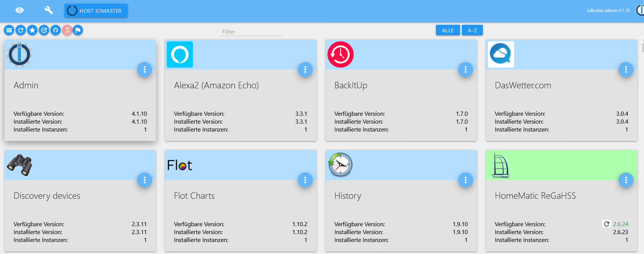
Task: Click Discovery available version 2.3.11
Action: tap(139, 224)
